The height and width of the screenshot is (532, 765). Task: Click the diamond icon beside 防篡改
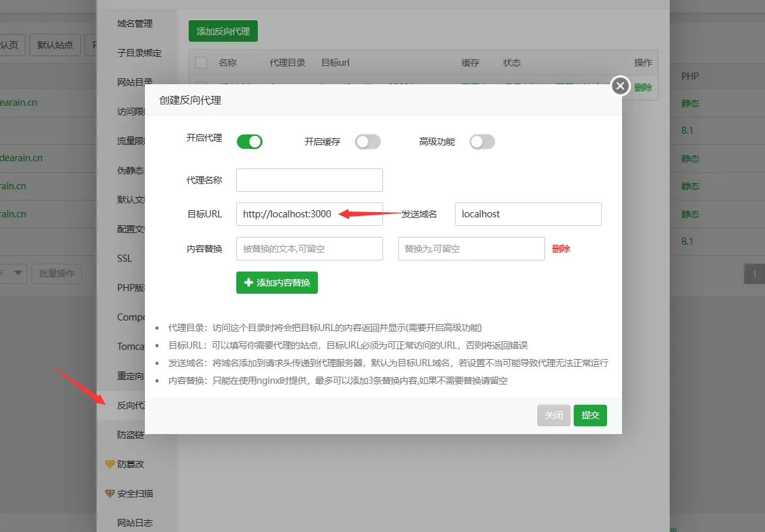pos(110,464)
